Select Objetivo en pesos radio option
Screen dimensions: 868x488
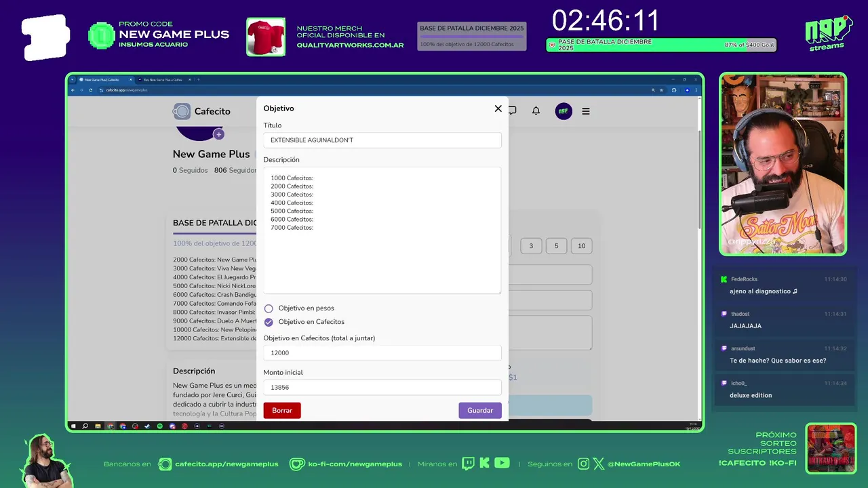point(269,308)
